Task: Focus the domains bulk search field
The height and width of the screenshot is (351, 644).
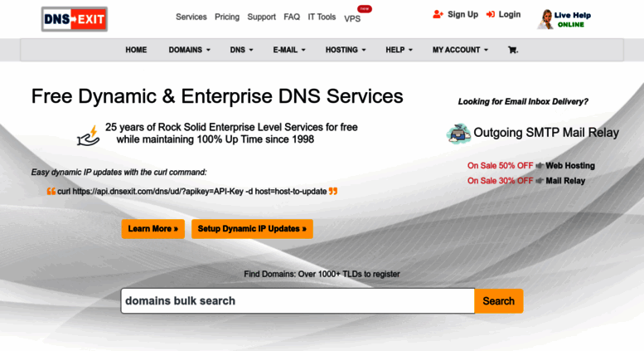Action: point(298,301)
